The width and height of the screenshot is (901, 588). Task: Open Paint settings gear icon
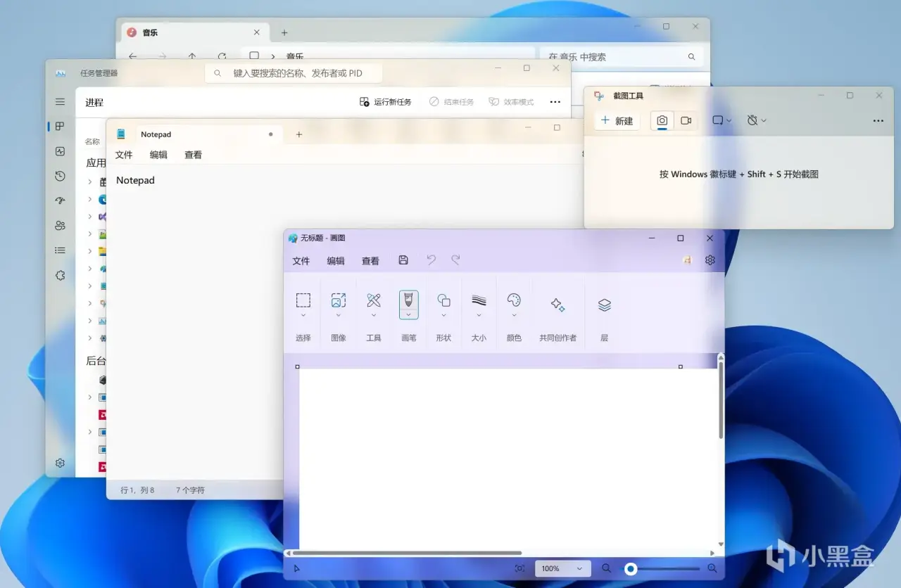point(710,260)
